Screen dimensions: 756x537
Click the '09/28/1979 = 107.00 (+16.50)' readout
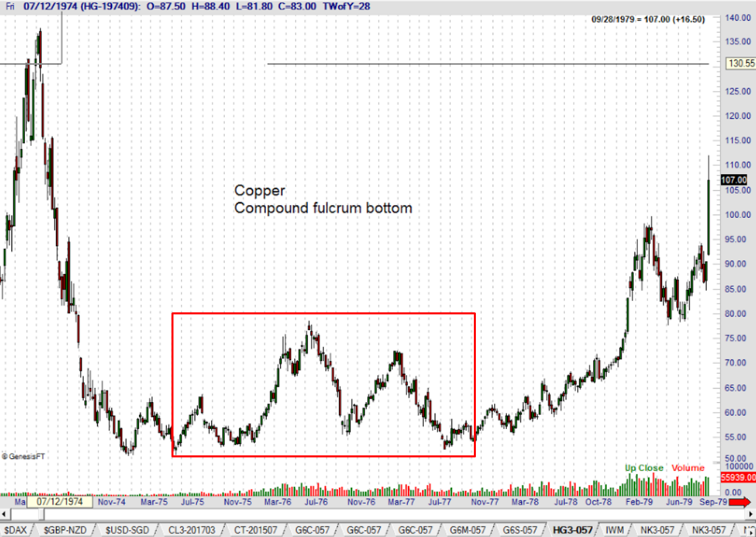pos(648,20)
